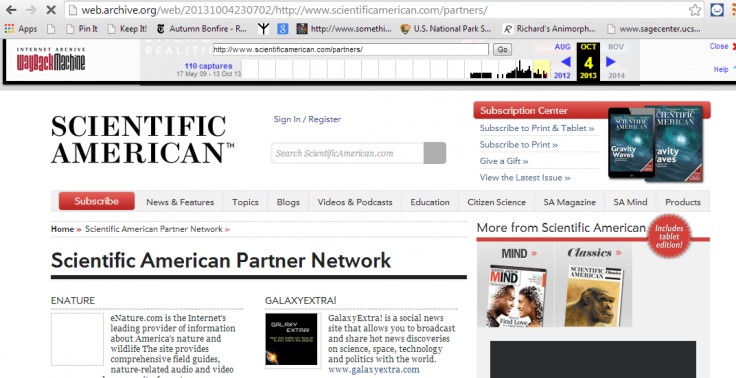This screenshot has height=378, width=736.
Task: Click the gray search submit button
Action: tap(435, 153)
